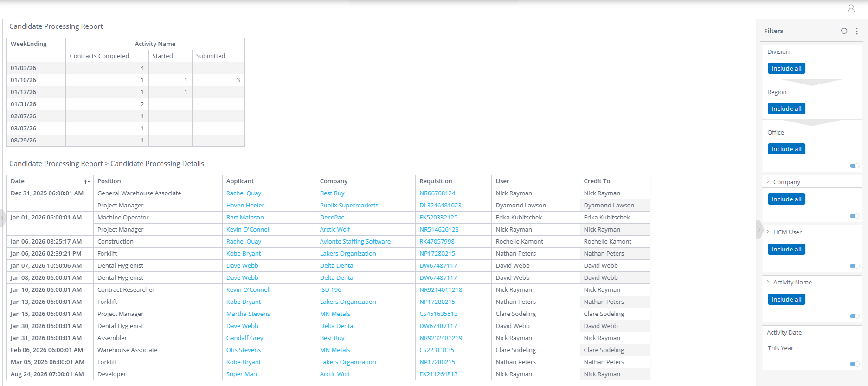The width and height of the screenshot is (868, 386).
Task: Open applicant Otis Stevens
Action: 244,350
